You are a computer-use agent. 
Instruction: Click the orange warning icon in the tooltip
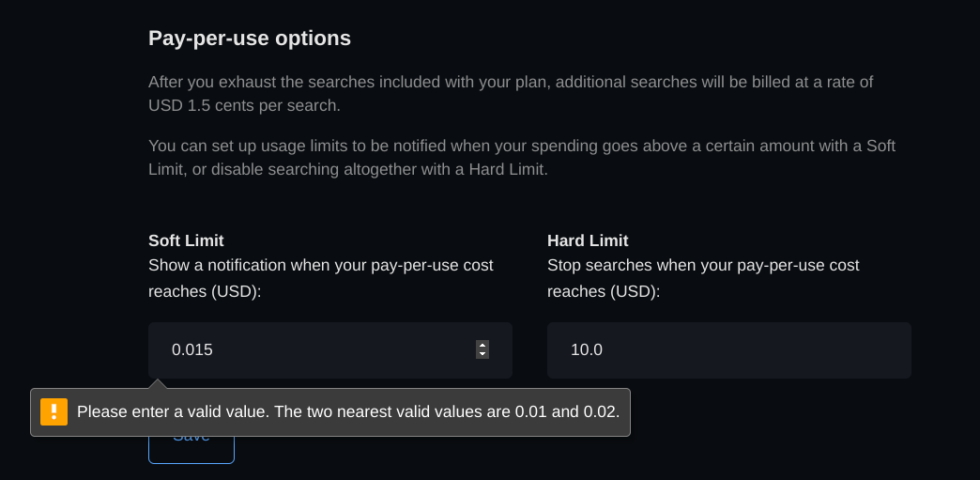(x=54, y=411)
